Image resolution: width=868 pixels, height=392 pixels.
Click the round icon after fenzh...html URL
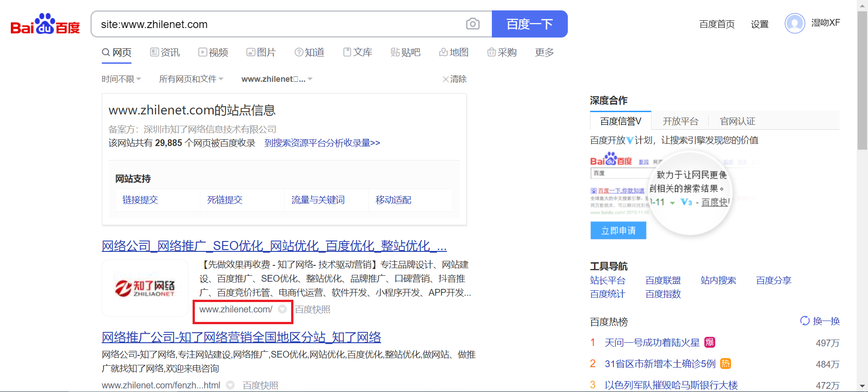point(231,385)
